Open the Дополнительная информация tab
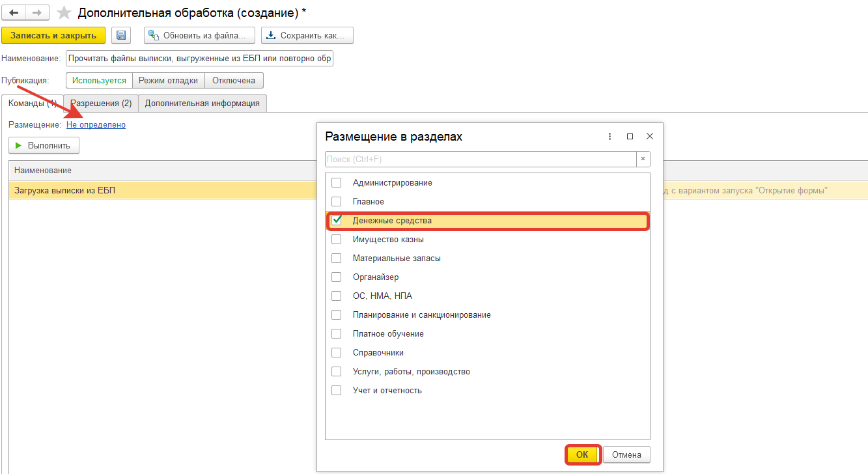Viewport: 868px width, 474px height. 202,104
